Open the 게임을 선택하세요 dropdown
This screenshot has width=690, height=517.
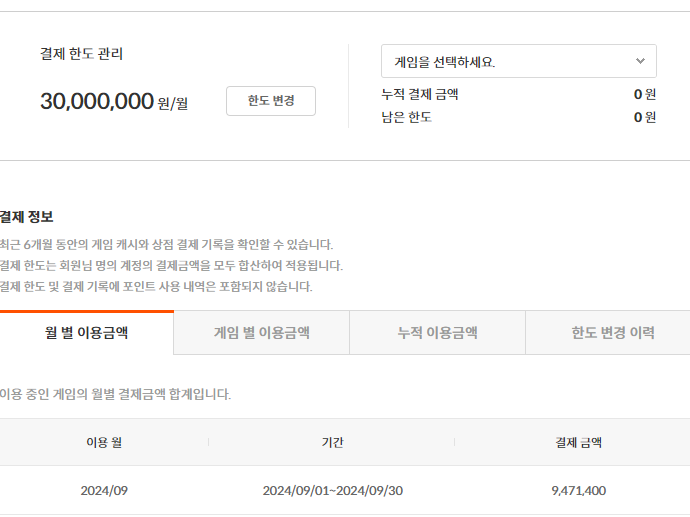coord(519,61)
